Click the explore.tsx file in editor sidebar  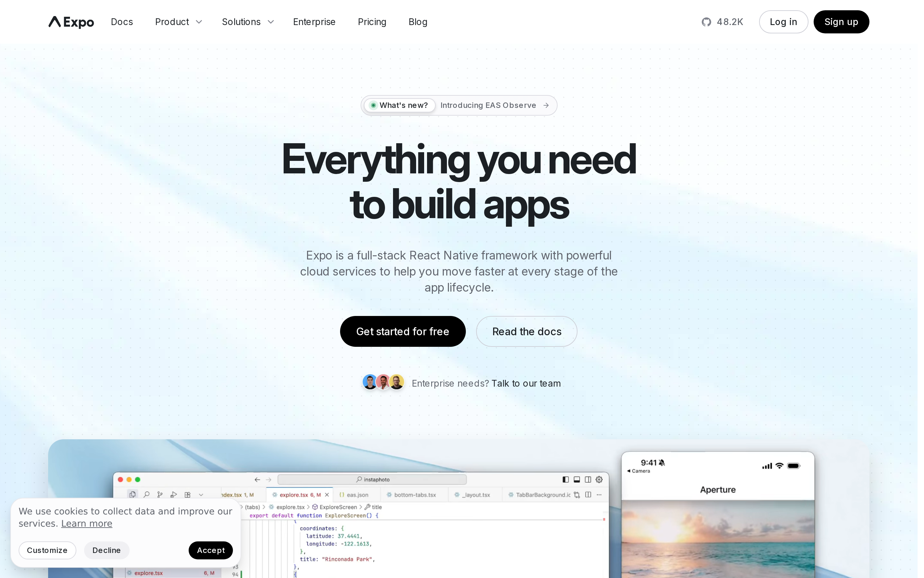(170, 573)
